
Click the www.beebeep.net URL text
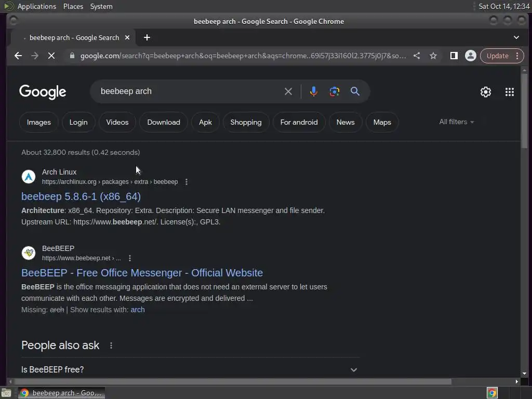[81, 258]
